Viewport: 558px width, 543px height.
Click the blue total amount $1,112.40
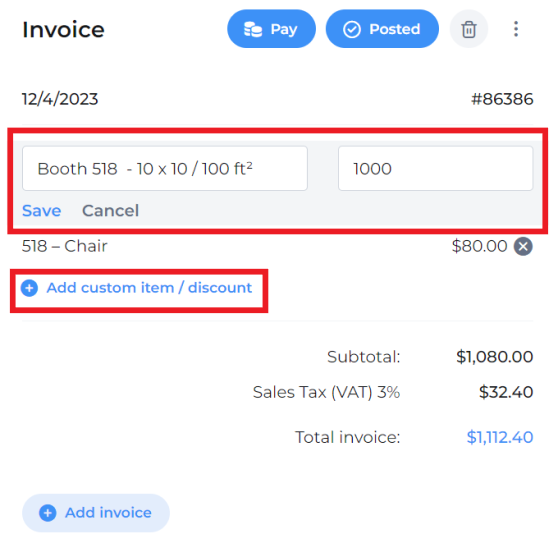pos(500,437)
